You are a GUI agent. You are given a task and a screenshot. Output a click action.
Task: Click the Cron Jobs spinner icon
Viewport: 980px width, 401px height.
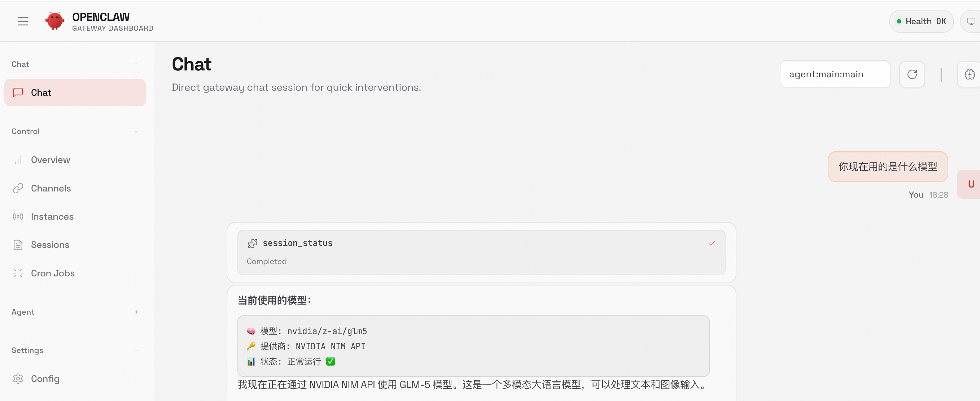pyautogui.click(x=18, y=273)
